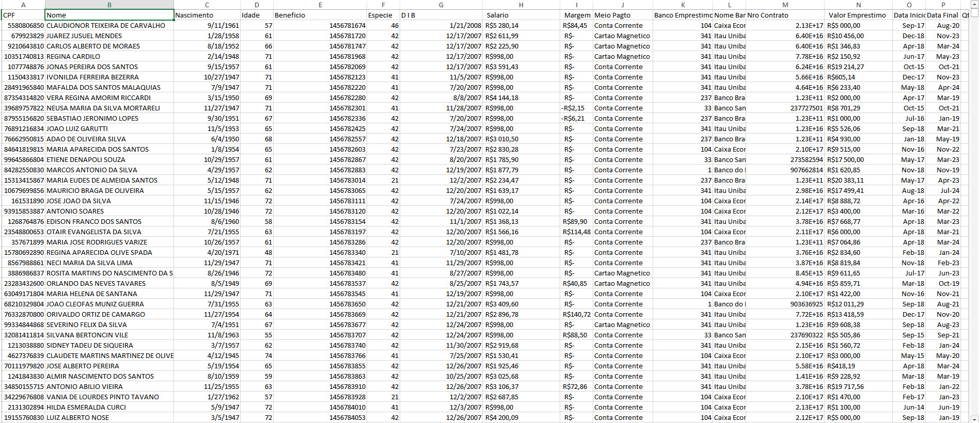The width and height of the screenshot is (980, 423).
Task: Select CPF cell '5580806850'
Action: pyautogui.click(x=26, y=25)
